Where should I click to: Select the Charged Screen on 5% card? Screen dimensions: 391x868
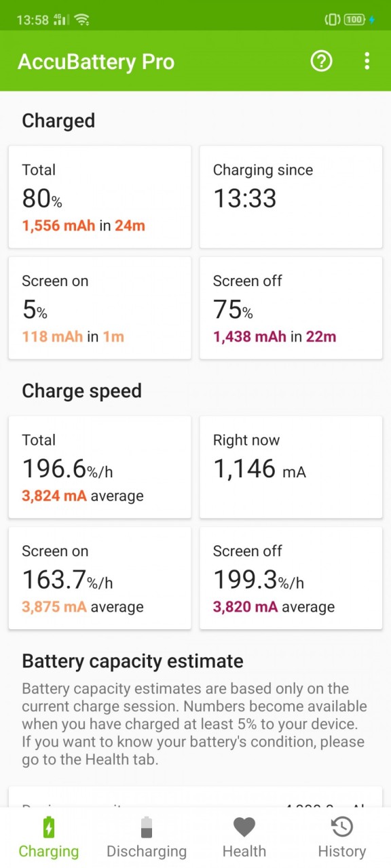tap(100, 308)
